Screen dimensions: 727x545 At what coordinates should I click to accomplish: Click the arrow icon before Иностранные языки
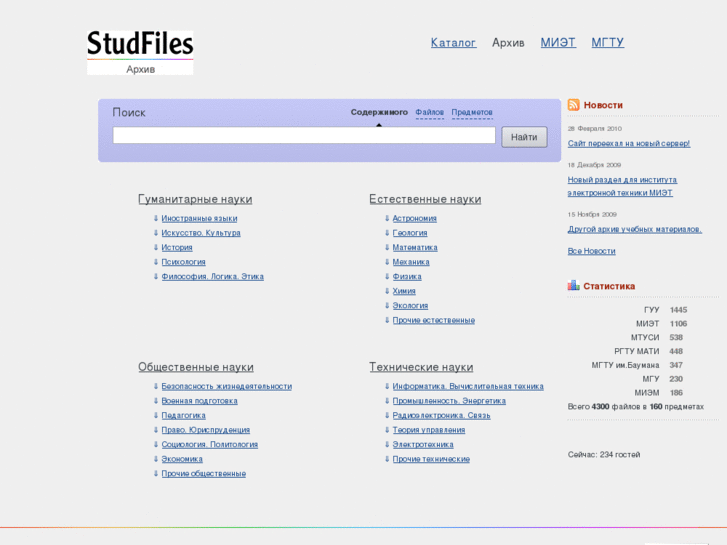tap(156, 218)
